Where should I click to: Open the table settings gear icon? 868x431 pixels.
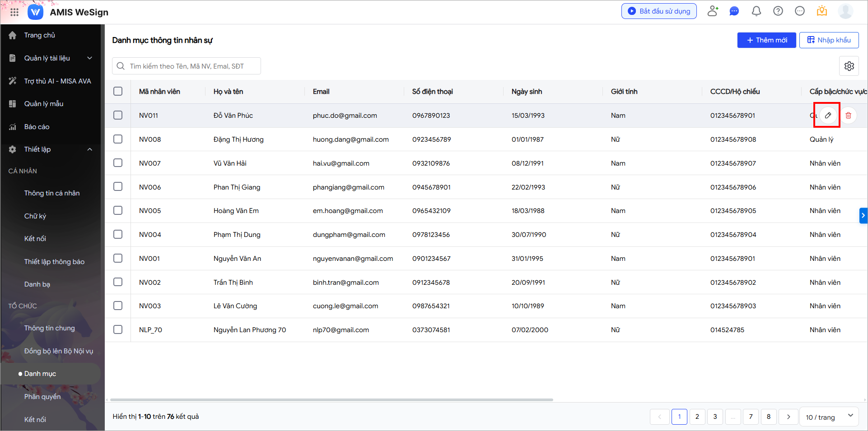pyautogui.click(x=849, y=66)
